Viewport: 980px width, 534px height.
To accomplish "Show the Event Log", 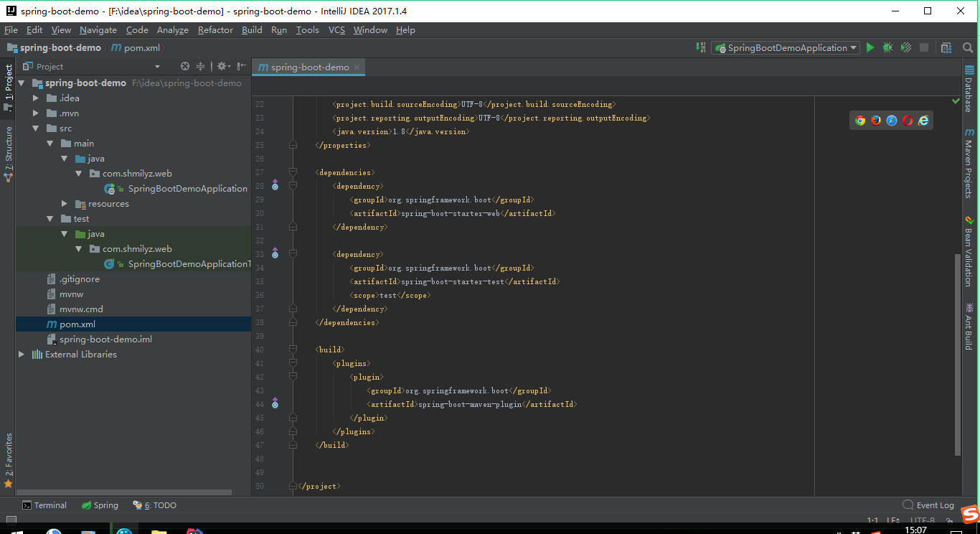I will (x=933, y=505).
